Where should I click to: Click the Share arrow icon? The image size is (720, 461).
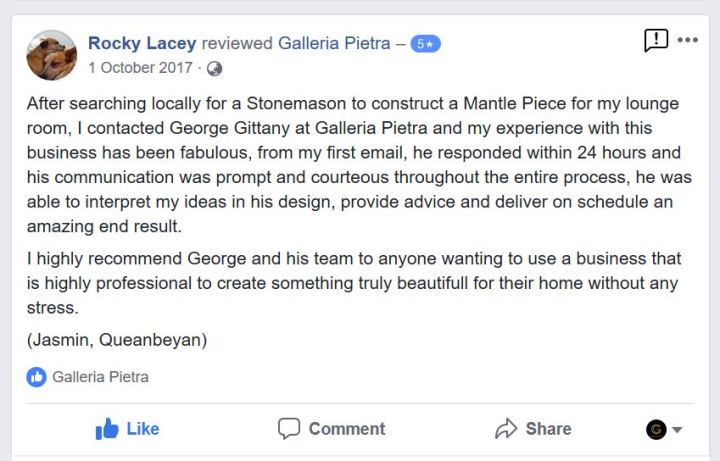coord(506,429)
